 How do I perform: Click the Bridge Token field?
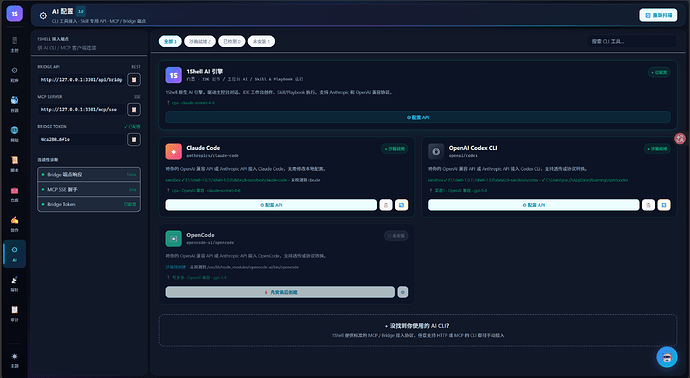click(81, 139)
